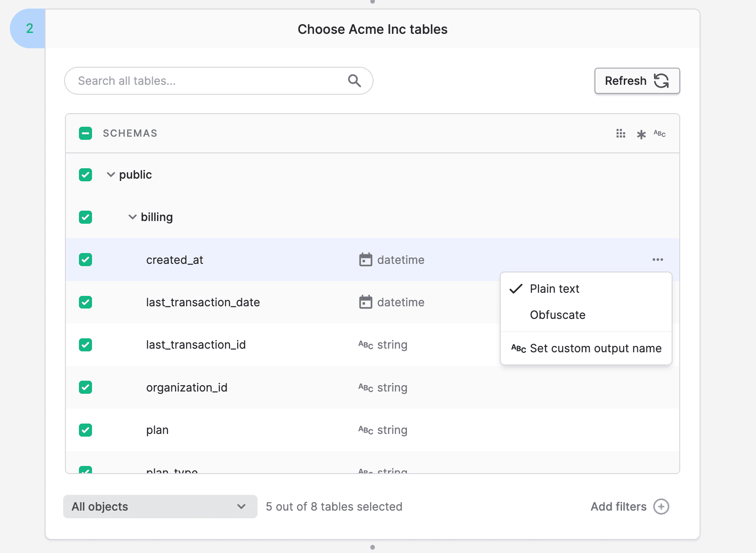Uncheck the created_at column checkbox
The image size is (756, 553).
[85, 260]
